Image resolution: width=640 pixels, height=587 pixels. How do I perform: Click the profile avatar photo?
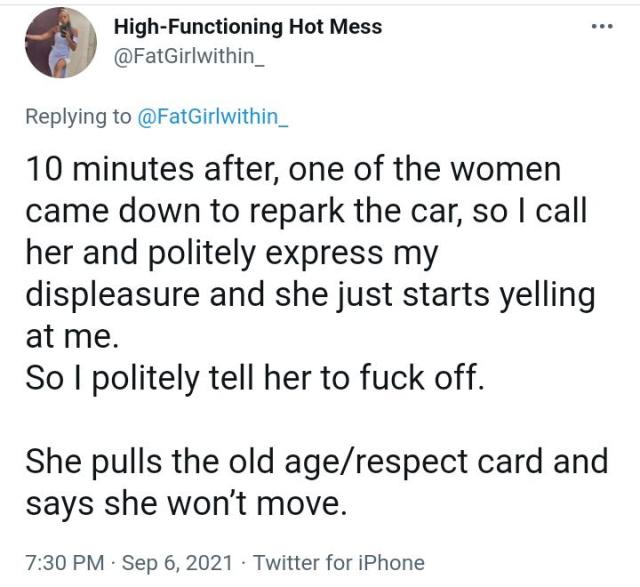point(60,42)
